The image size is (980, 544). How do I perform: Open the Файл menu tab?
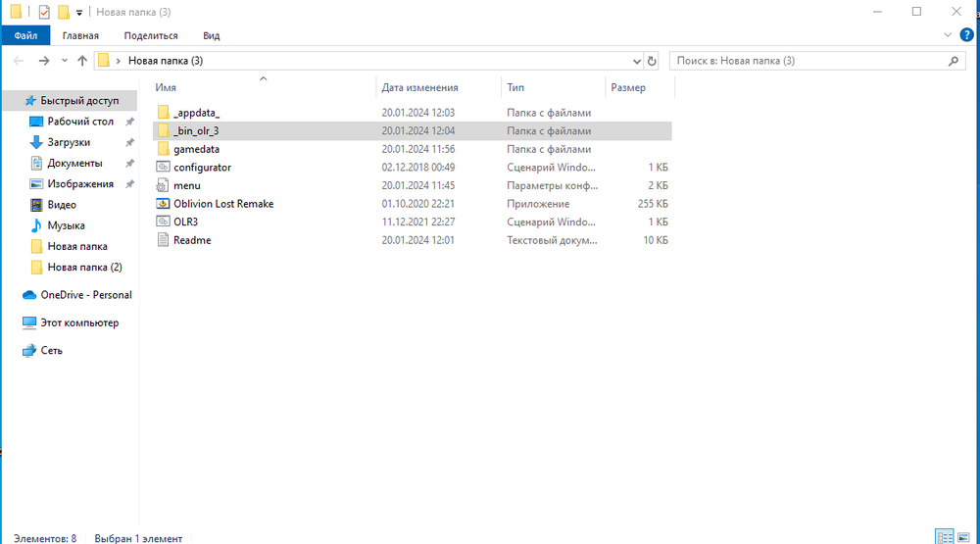[25, 35]
